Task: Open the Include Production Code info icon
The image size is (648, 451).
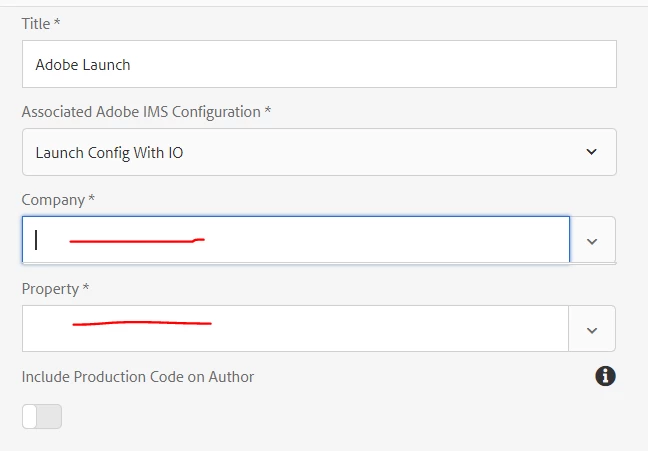Action: (605, 376)
